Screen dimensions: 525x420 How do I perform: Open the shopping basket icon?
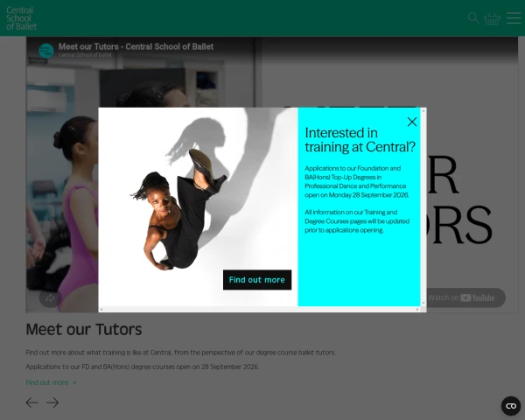(x=492, y=18)
